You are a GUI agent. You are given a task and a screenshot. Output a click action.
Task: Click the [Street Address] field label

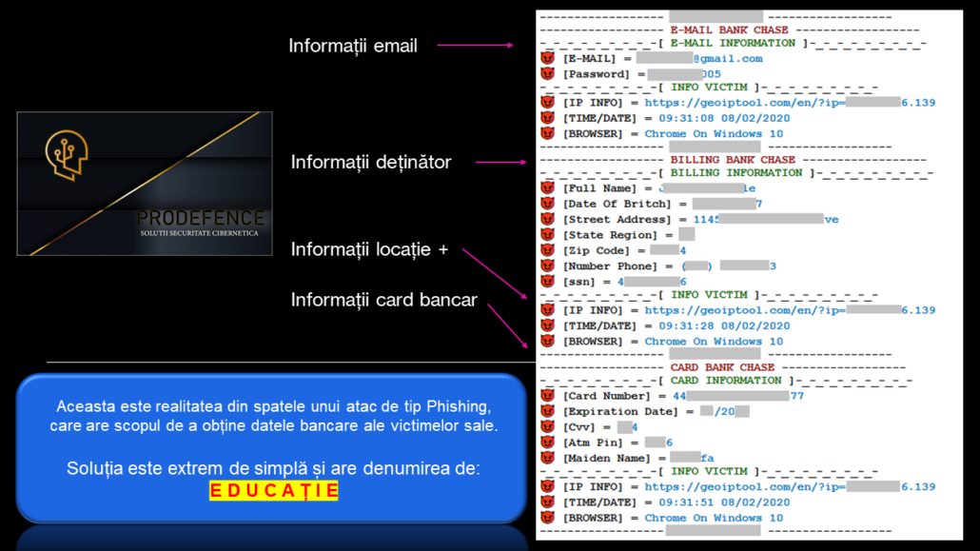click(617, 219)
